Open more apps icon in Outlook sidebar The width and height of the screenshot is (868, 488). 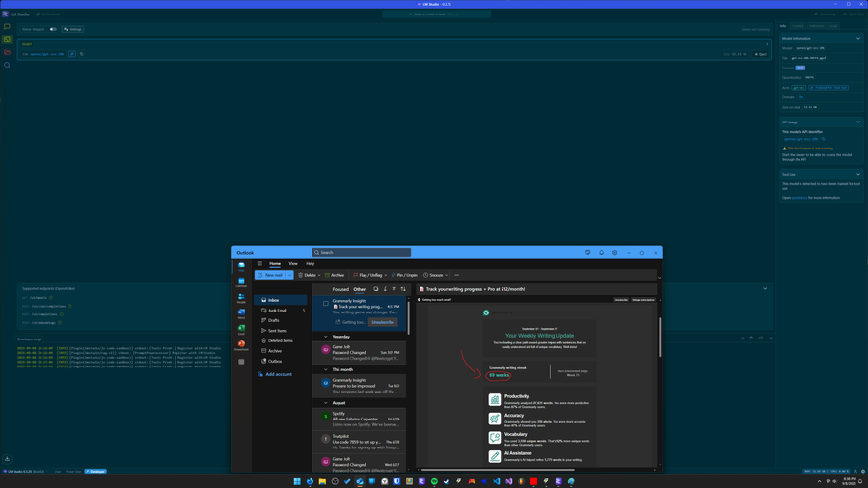pos(241,362)
